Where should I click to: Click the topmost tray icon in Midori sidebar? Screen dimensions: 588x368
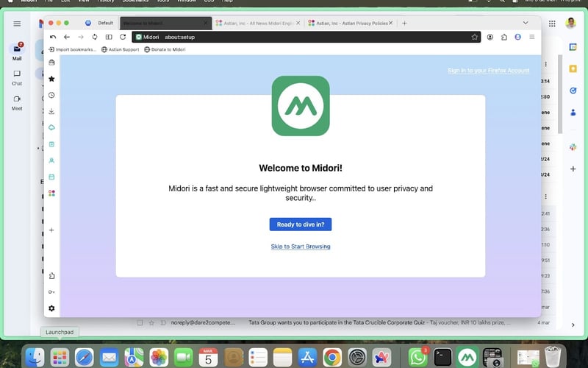(51, 63)
